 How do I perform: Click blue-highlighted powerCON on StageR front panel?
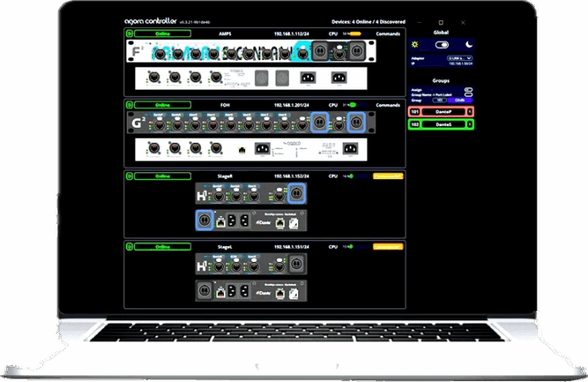click(x=297, y=194)
